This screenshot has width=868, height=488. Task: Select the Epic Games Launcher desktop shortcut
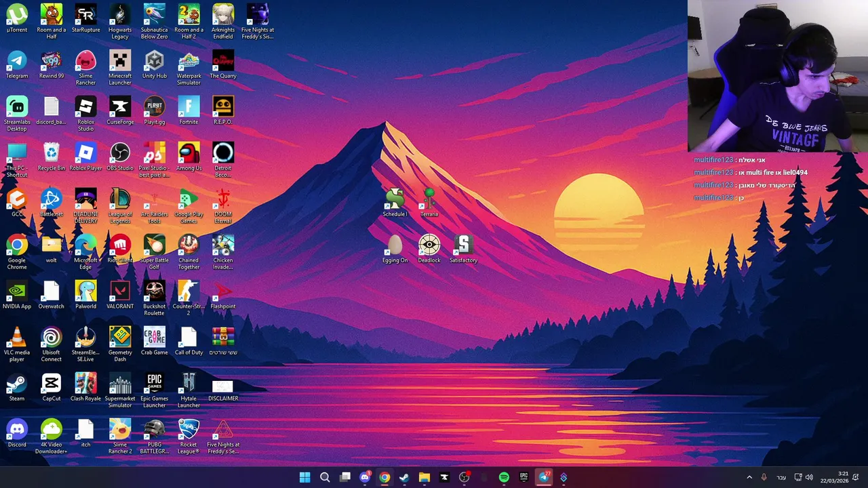pyautogui.click(x=154, y=390)
